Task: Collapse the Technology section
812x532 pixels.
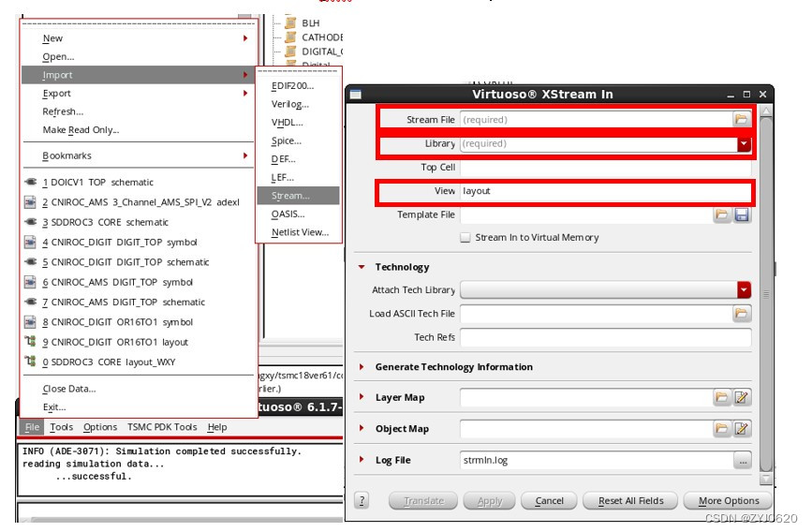Action: click(x=362, y=267)
